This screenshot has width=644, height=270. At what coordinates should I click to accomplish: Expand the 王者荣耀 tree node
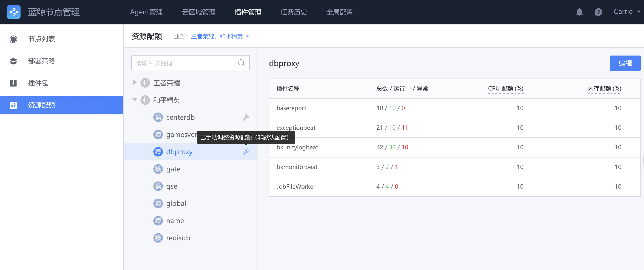click(135, 83)
